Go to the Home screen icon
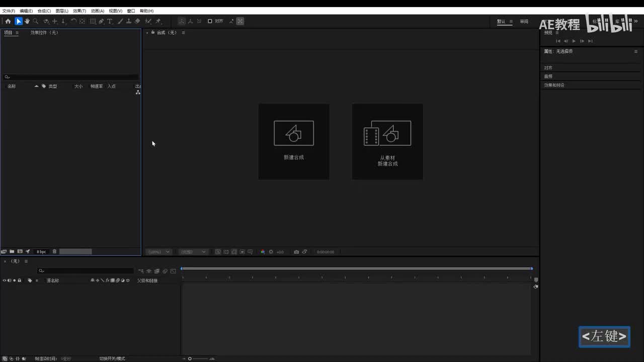The image size is (644, 362). (8, 21)
